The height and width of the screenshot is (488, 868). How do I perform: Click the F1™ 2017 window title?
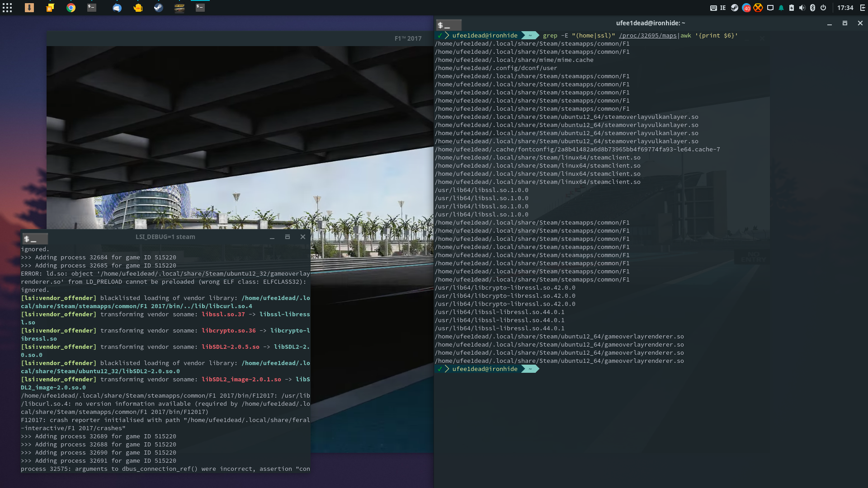[x=408, y=38]
